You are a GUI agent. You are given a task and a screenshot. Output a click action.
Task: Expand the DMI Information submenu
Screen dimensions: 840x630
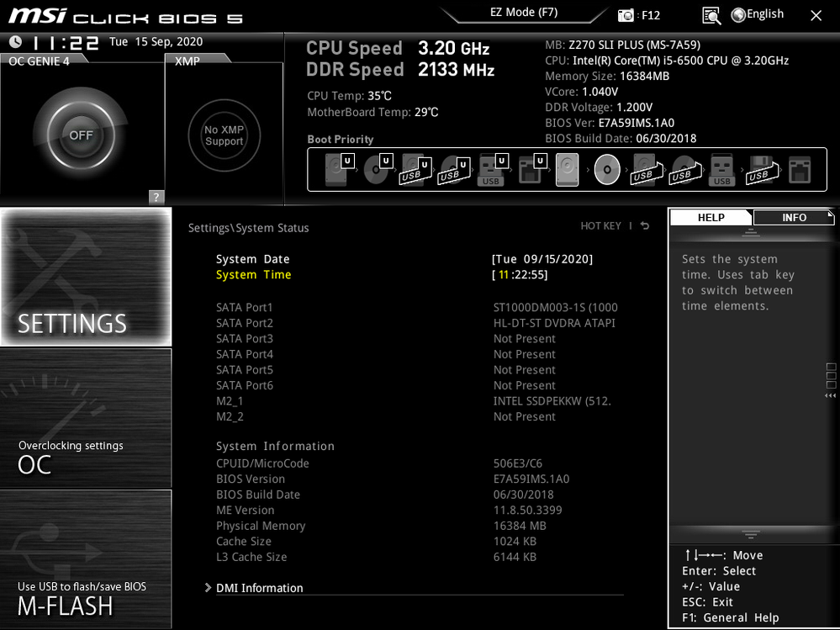click(259, 588)
